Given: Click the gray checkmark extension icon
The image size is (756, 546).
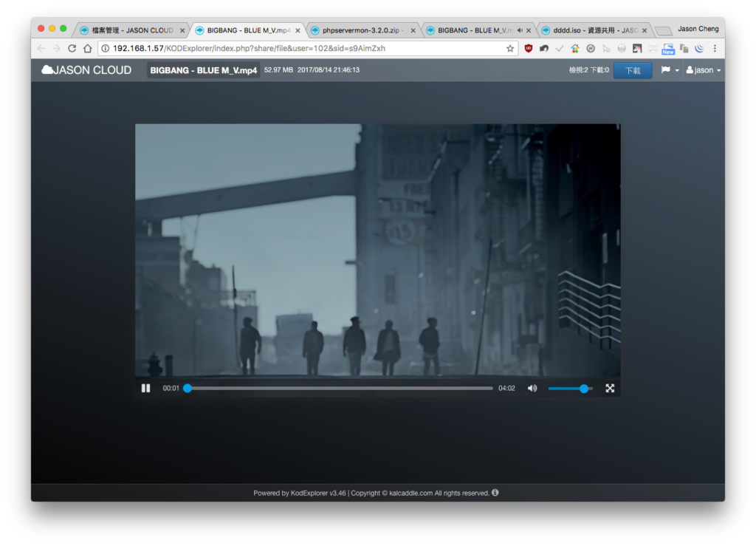Looking at the screenshot, I should point(560,48).
